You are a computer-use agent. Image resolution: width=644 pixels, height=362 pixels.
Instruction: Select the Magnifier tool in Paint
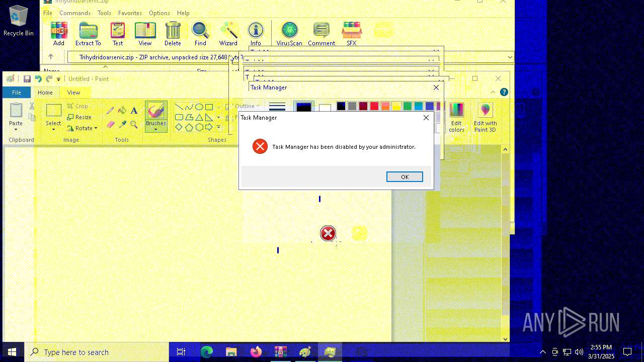[134, 124]
